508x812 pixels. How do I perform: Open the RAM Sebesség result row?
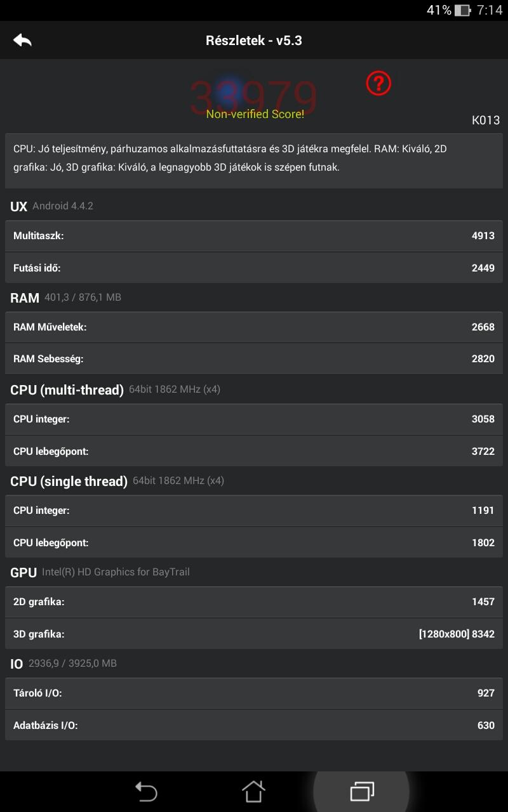[x=254, y=359]
